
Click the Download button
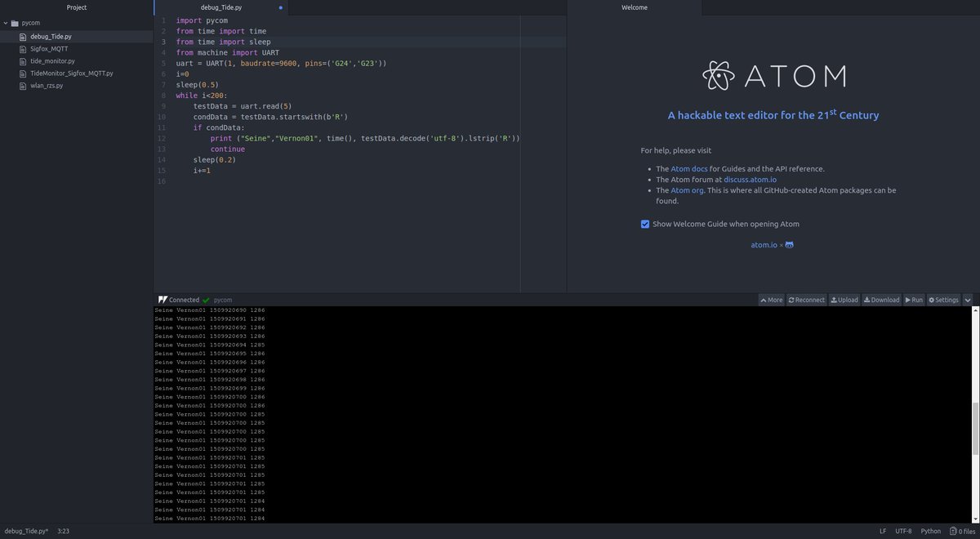pyautogui.click(x=882, y=300)
